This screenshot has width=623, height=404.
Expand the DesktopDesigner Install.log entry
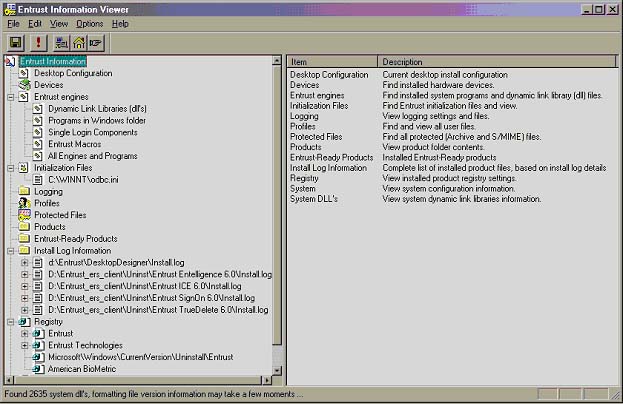pos(25,262)
